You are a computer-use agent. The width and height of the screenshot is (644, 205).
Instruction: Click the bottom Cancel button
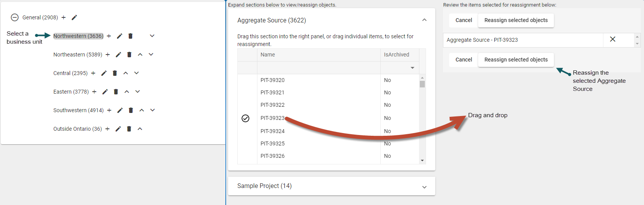(463, 60)
